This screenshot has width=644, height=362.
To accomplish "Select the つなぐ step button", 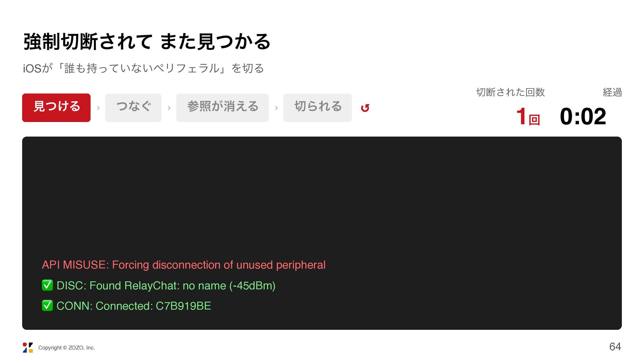I will click(x=133, y=108).
